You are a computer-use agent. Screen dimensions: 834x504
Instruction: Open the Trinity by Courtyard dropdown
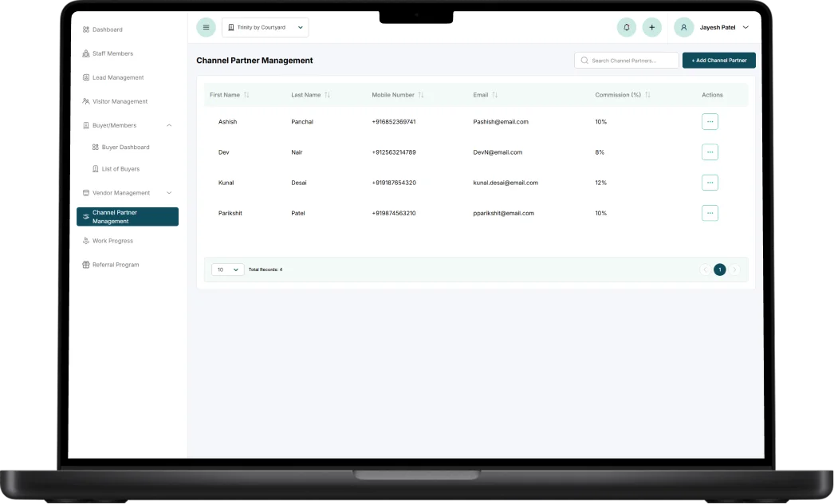click(x=265, y=27)
